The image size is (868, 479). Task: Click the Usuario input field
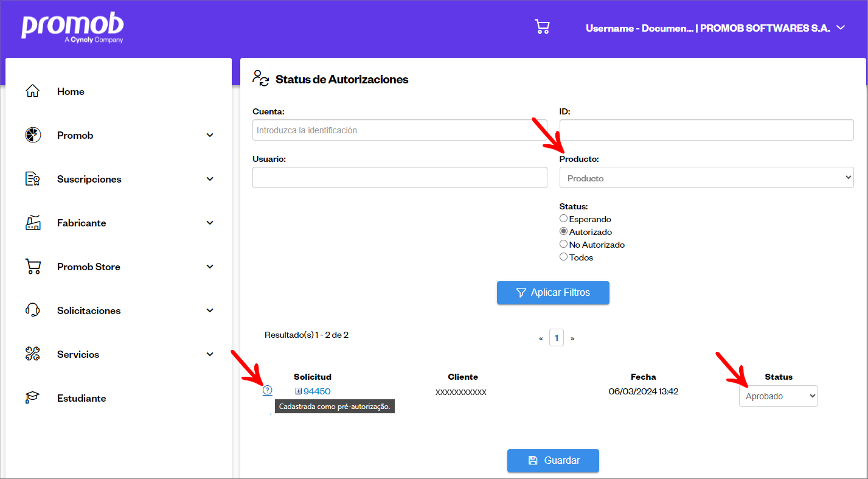pos(400,177)
